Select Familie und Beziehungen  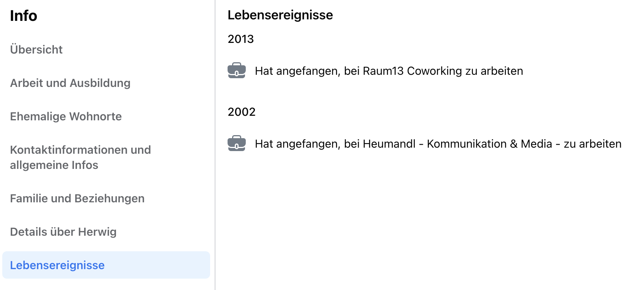pos(77,198)
